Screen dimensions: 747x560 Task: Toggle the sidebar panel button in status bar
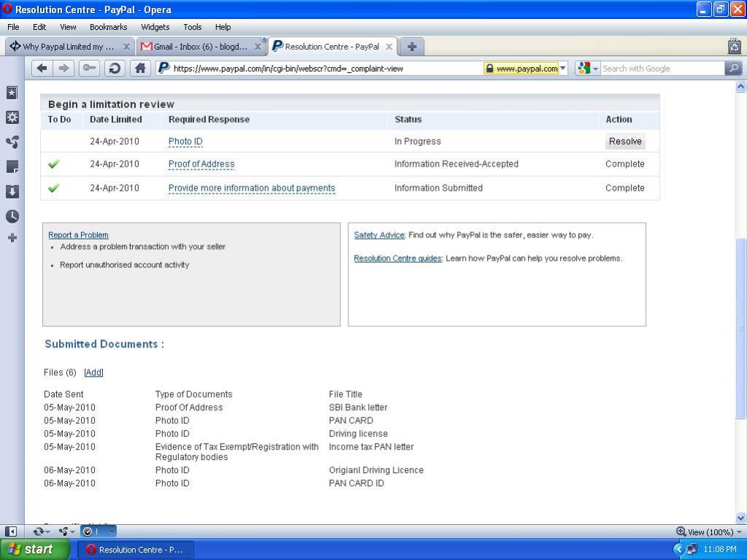coord(11,532)
